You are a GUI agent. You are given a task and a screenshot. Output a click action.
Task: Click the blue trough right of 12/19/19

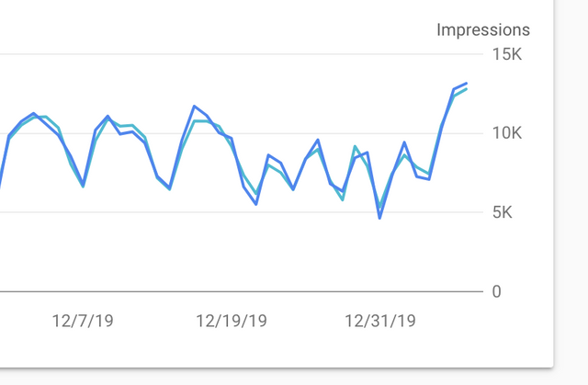(256, 204)
